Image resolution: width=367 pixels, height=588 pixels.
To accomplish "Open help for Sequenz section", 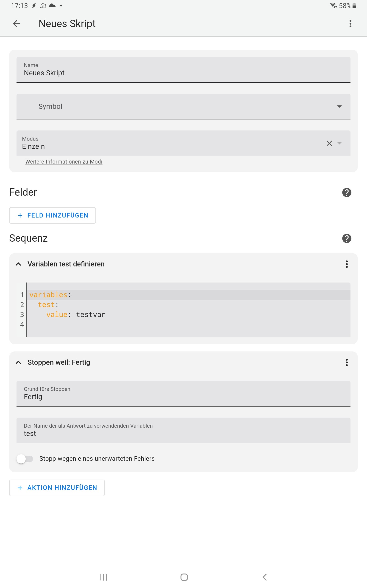I will pyautogui.click(x=347, y=238).
